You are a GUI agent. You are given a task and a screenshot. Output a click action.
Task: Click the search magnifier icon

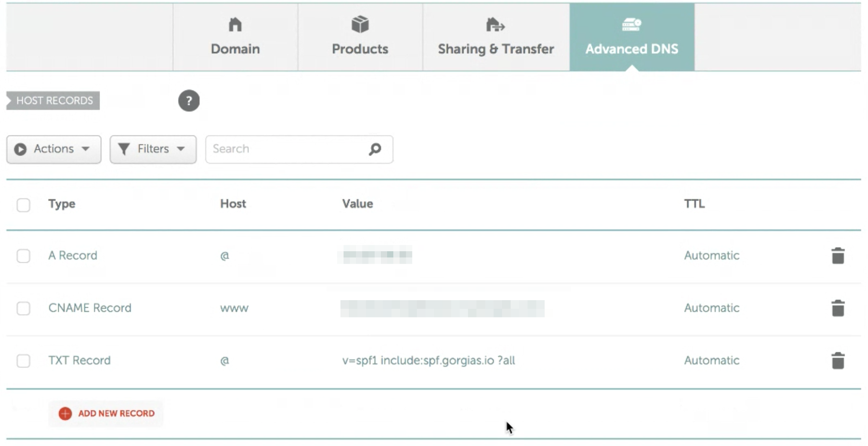375,149
